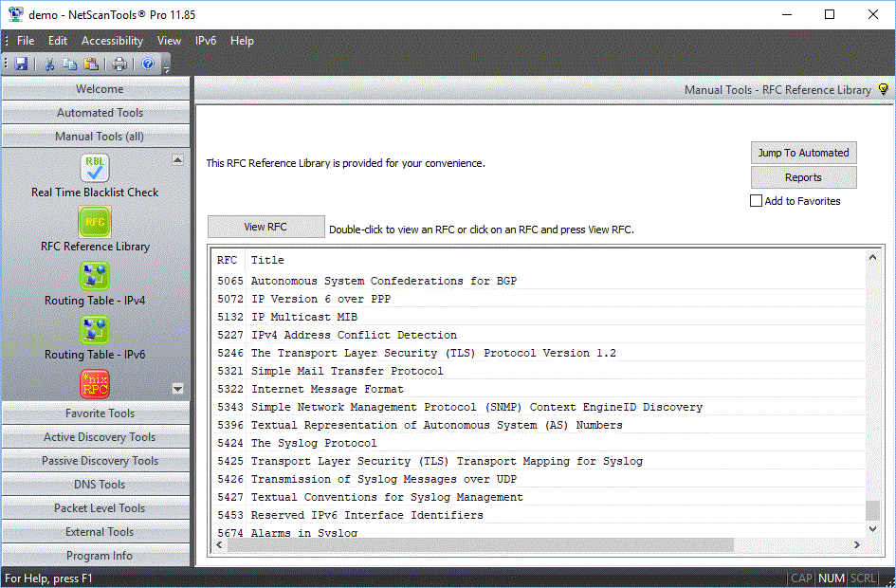Click the Reports button
Viewport: 896px width, 588px height.
(x=803, y=177)
